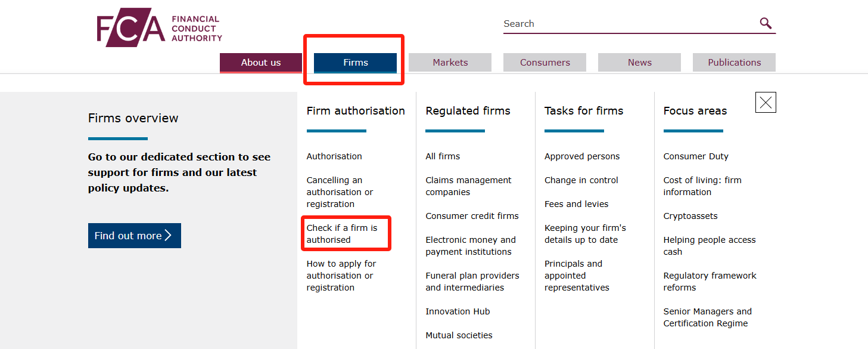The image size is (868, 349).
Task: Open the About us tab
Action: (261, 63)
